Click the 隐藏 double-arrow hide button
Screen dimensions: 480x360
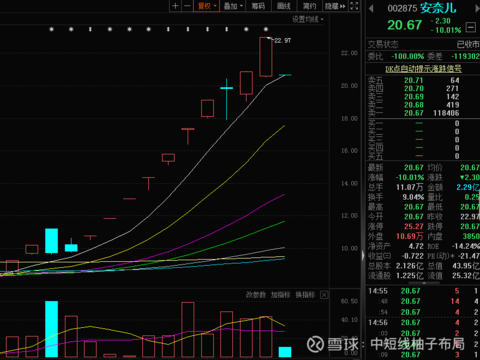click(x=335, y=6)
